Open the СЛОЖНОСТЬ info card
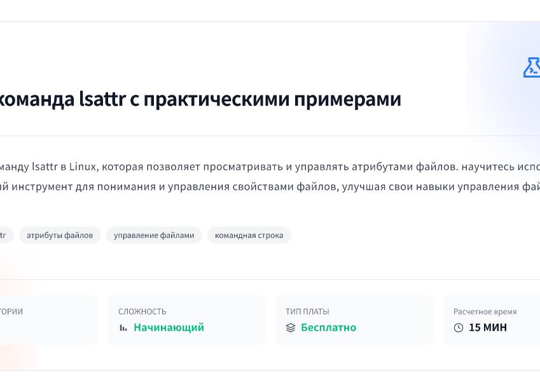 coord(186,320)
